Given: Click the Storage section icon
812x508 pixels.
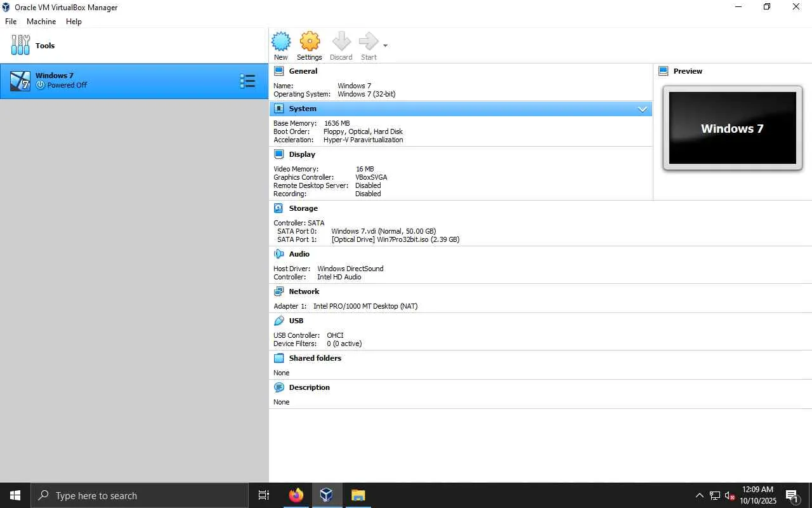Looking at the screenshot, I should click(278, 208).
